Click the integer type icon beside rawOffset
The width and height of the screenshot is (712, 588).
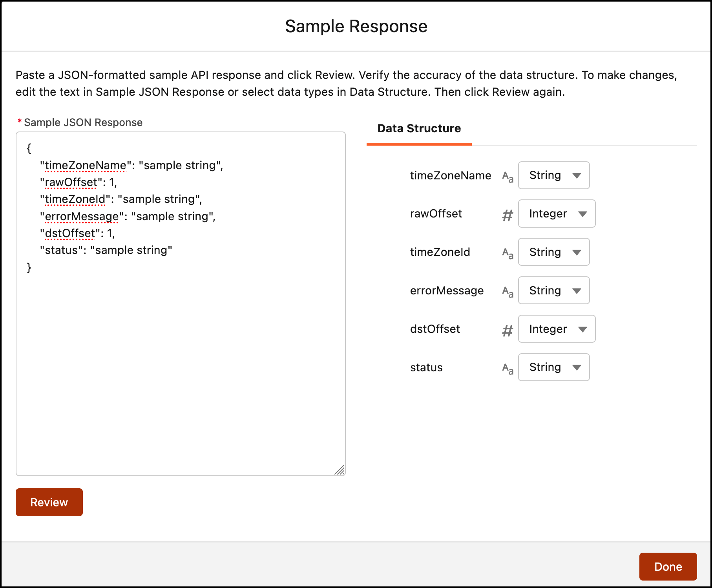507,214
